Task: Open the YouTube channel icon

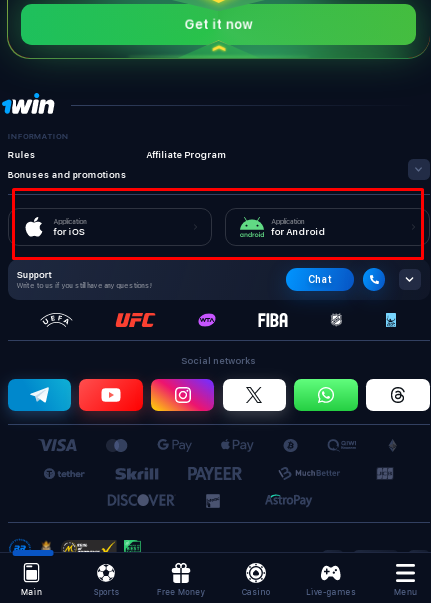Action: [111, 395]
